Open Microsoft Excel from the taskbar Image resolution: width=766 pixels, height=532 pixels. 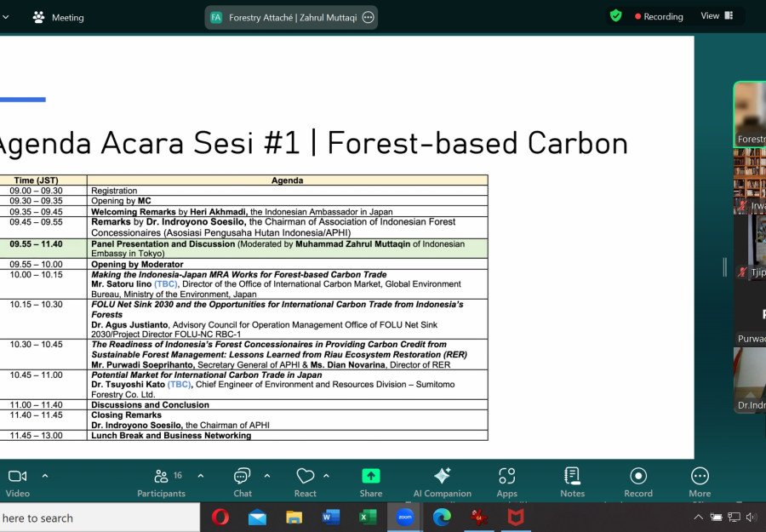coord(368,518)
